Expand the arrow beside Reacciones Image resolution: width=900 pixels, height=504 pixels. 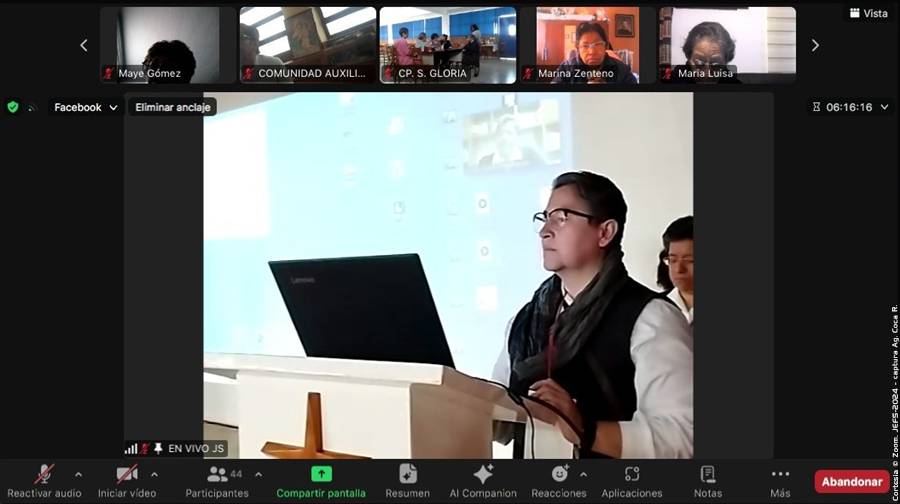(x=583, y=475)
